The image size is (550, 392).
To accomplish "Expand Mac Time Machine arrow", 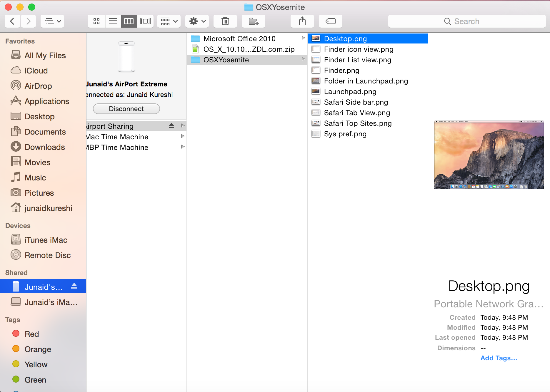I will [x=183, y=136].
